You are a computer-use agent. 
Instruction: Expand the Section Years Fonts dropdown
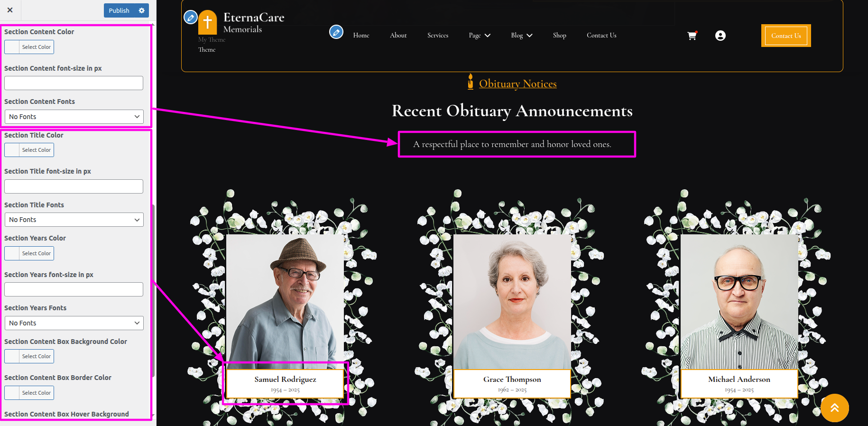74,323
